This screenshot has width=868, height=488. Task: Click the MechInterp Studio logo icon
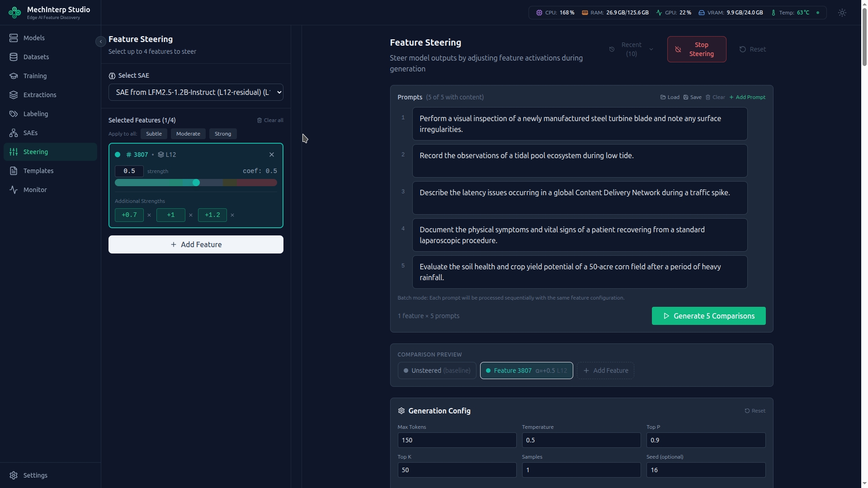[14, 13]
